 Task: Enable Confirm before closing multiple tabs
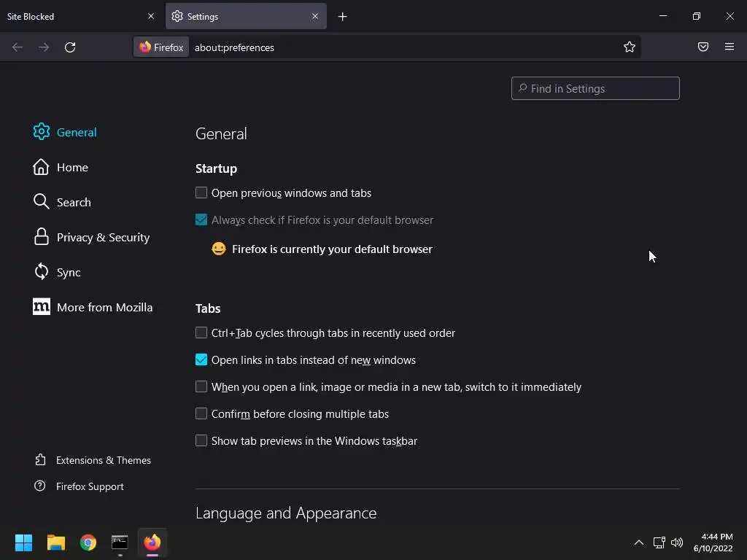click(201, 414)
